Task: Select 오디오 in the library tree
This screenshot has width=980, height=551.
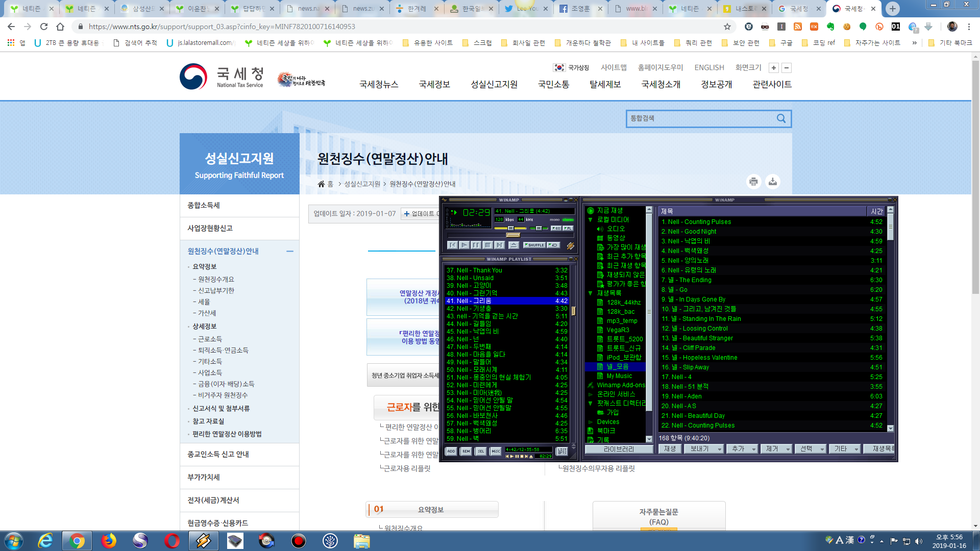Action: (x=616, y=229)
